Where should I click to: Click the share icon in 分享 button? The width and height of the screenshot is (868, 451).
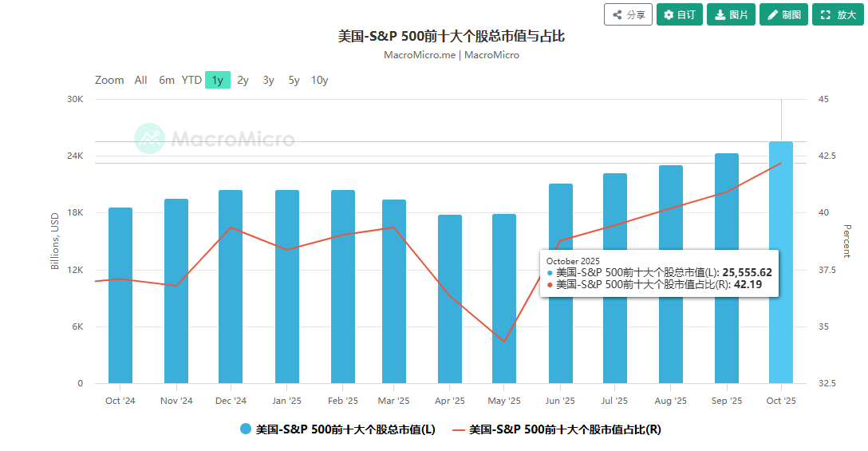pos(617,15)
